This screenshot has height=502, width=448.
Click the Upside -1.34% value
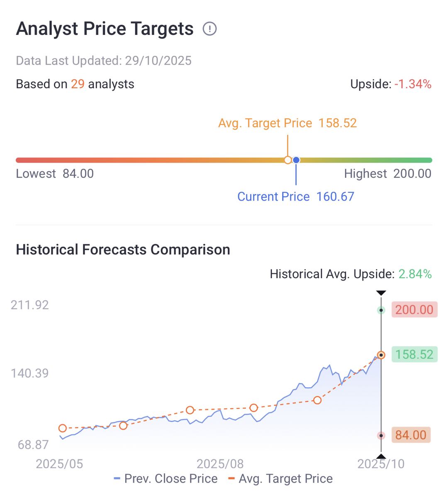click(413, 84)
